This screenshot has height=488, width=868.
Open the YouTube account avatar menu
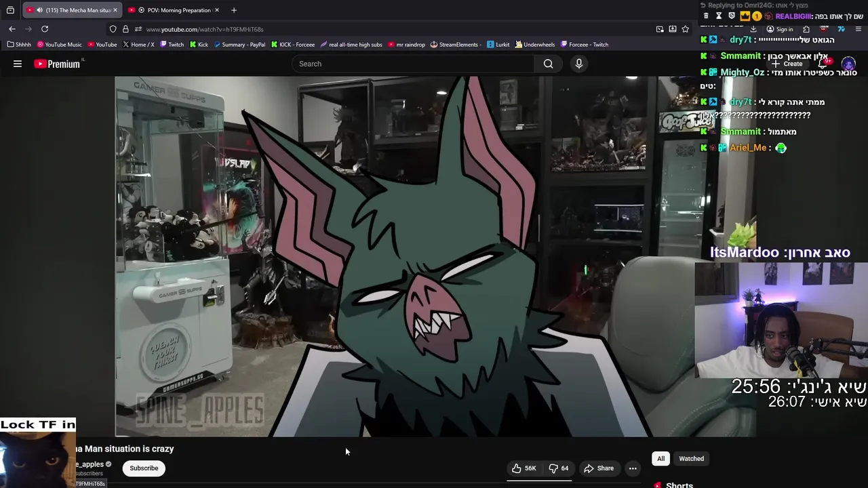tap(848, 64)
